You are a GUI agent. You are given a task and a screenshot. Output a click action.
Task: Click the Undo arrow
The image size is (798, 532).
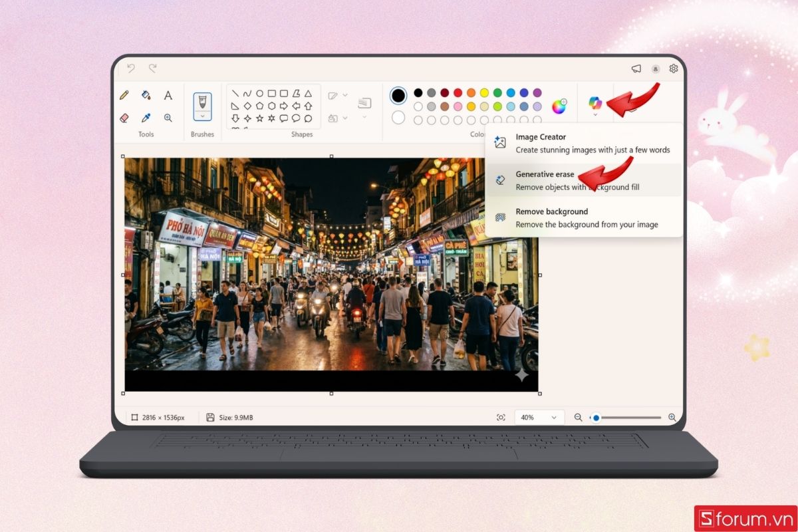click(131, 68)
